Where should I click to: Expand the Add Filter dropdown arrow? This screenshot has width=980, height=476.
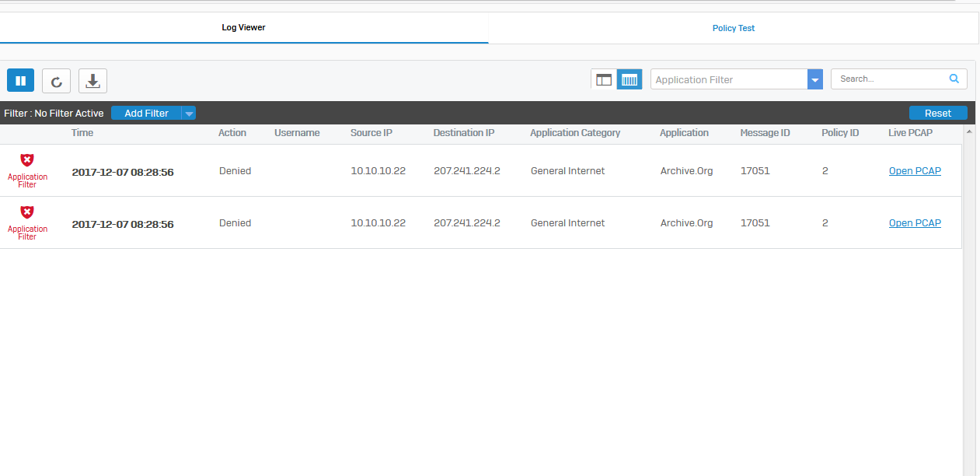pos(188,114)
